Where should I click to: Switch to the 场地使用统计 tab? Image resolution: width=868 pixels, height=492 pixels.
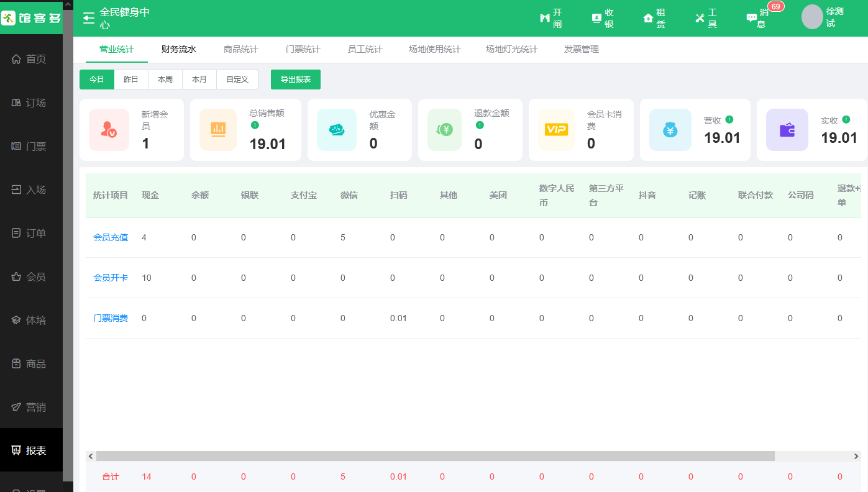tap(435, 49)
